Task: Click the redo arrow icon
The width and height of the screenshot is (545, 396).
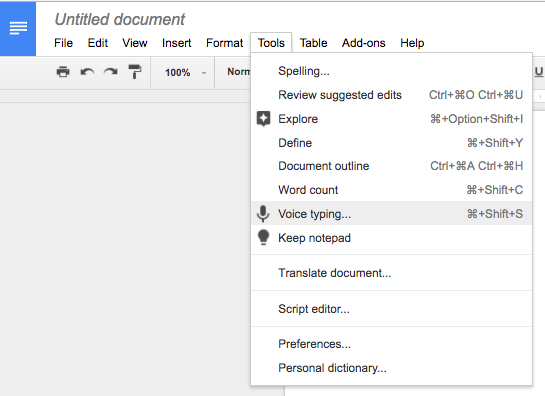Action: [111, 72]
